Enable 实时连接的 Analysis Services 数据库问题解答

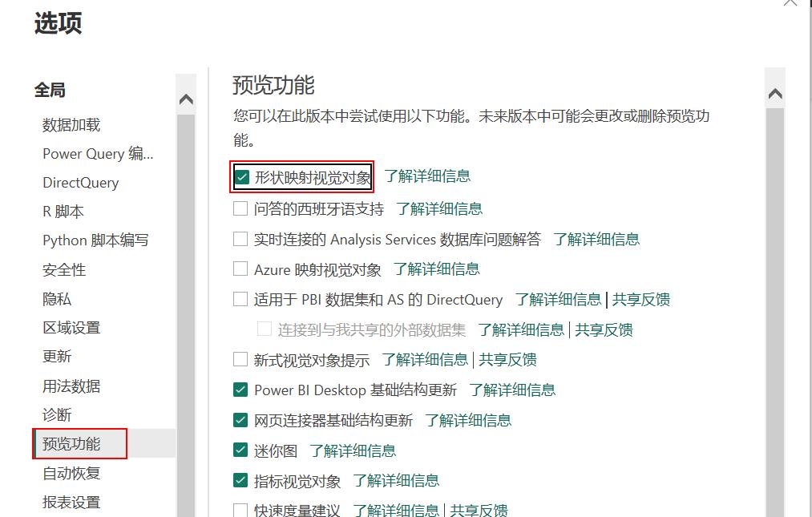point(240,239)
